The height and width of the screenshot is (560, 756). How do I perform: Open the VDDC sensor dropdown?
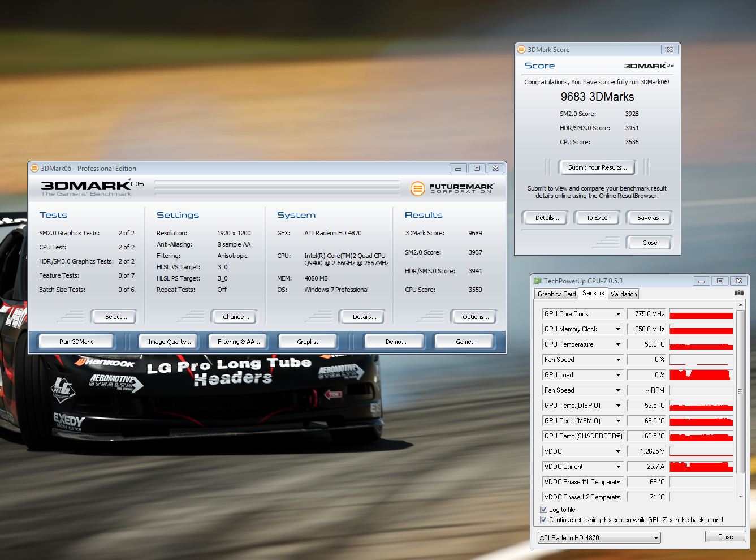(618, 451)
